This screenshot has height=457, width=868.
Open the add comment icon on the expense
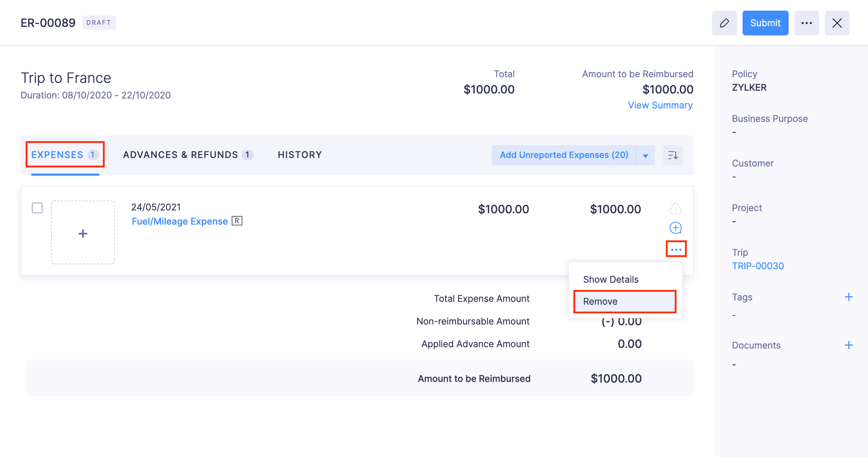click(x=675, y=228)
